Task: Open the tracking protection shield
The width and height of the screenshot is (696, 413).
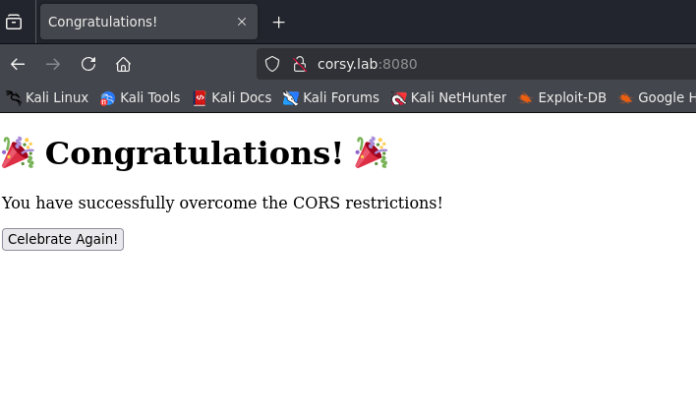Action: [272, 64]
